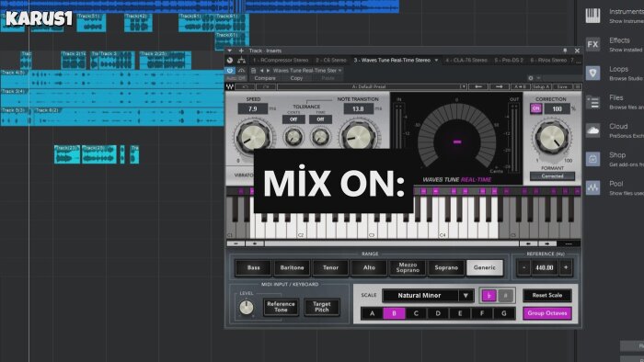Select the sharp accidental toggle

[x=506, y=295]
